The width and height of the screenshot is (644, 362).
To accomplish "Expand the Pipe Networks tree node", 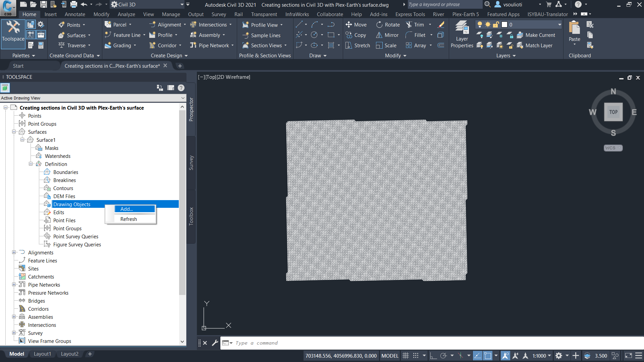I will 14,285.
